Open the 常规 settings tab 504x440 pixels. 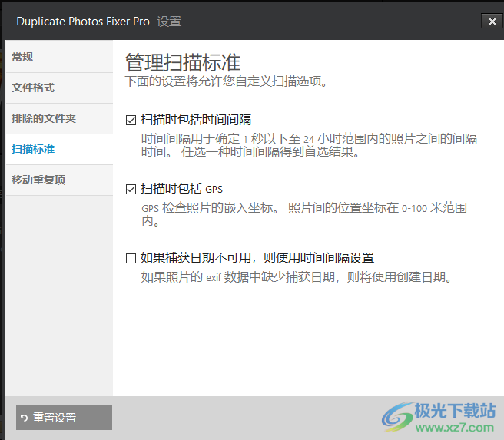point(59,57)
